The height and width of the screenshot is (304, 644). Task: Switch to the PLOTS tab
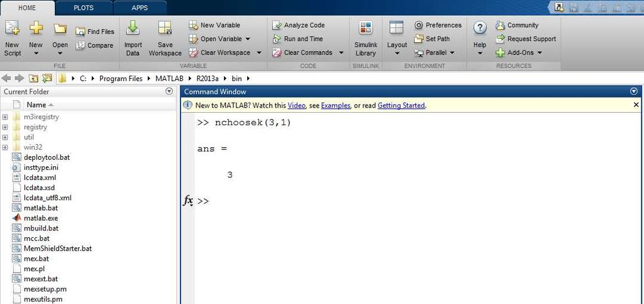pyautogui.click(x=84, y=8)
